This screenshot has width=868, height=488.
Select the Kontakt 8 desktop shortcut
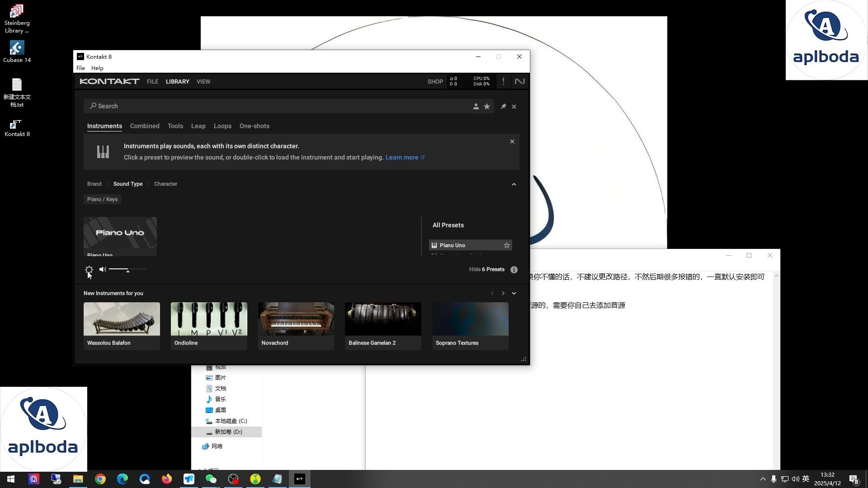[x=17, y=128]
